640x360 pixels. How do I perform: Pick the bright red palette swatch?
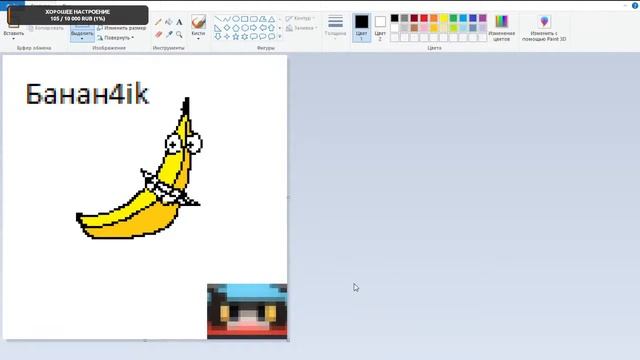(x=424, y=18)
